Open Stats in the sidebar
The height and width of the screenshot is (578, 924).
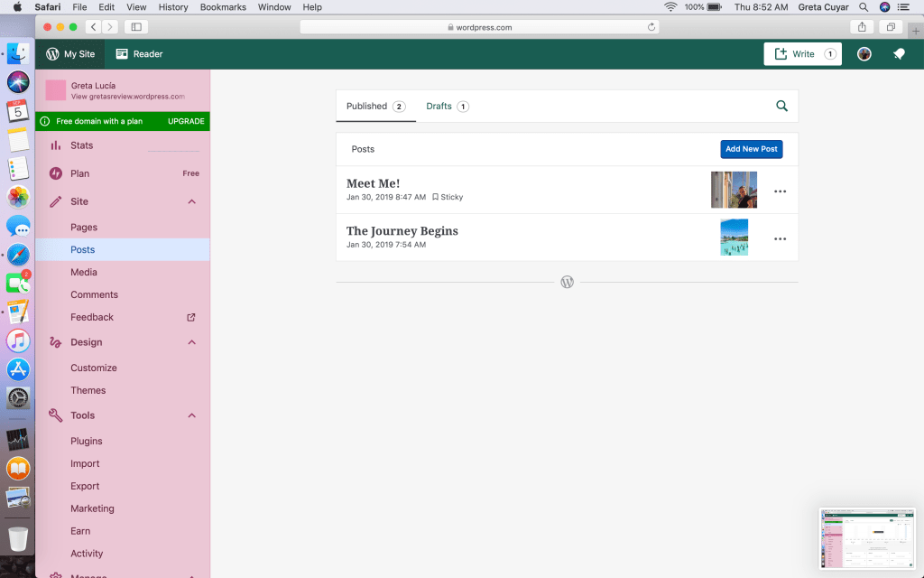point(81,145)
